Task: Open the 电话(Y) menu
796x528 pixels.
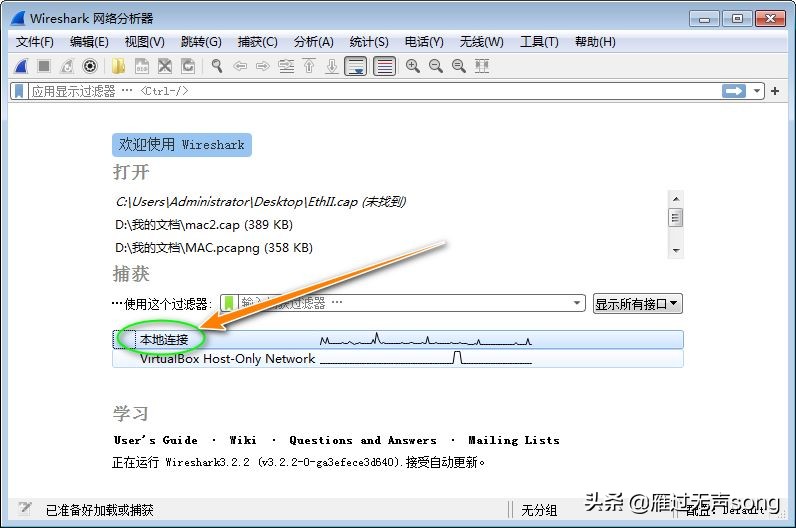Action: pyautogui.click(x=424, y=42)
